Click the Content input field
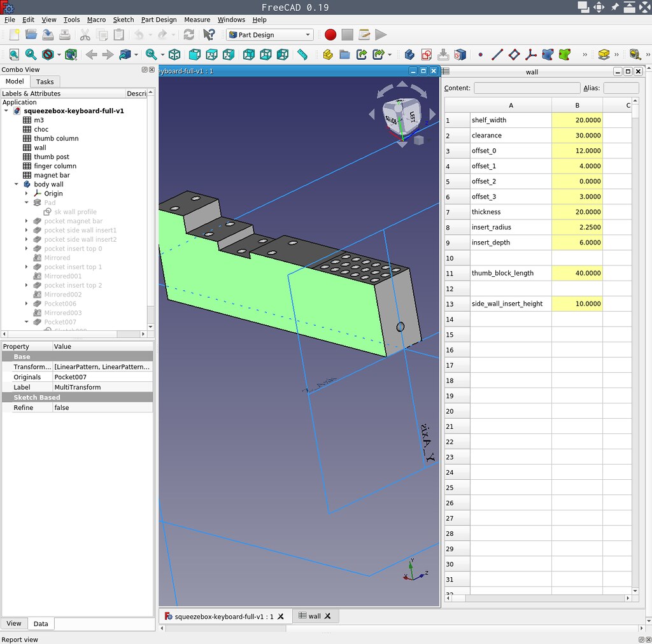 point(527,88)
